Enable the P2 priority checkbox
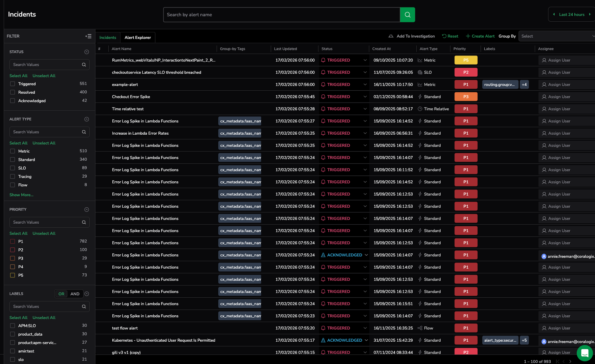Viewport: 595px width, 364px height. point(13,250)
